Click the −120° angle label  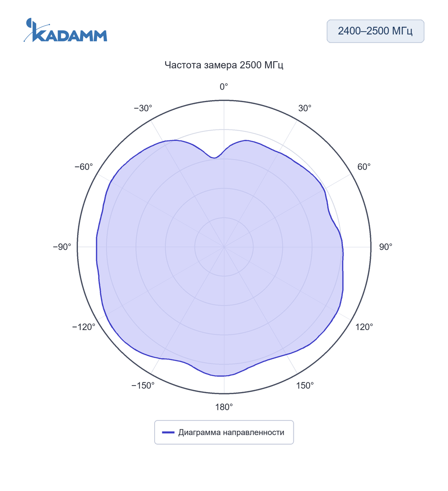84,327
